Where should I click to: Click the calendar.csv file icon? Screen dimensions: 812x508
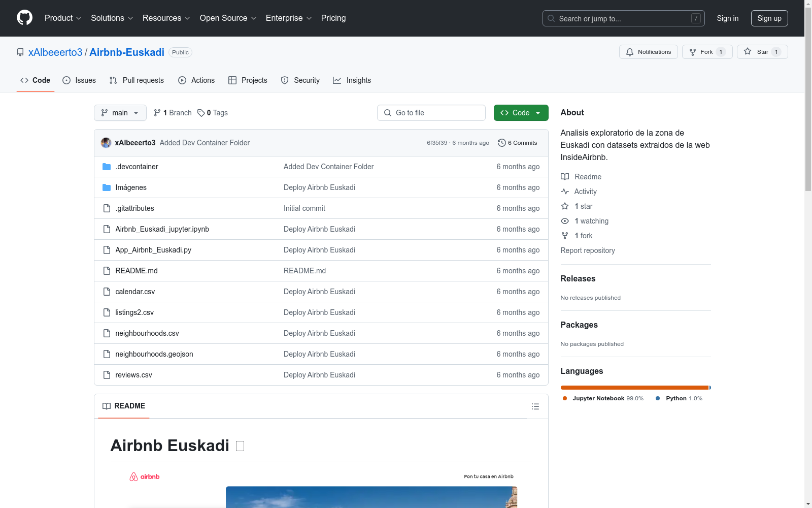click(x=107, y=292)
